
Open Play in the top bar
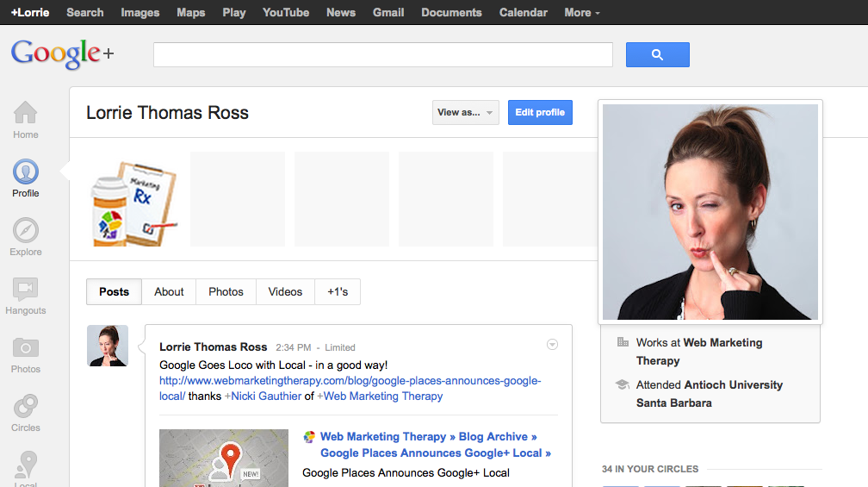[x=234, y=12]
